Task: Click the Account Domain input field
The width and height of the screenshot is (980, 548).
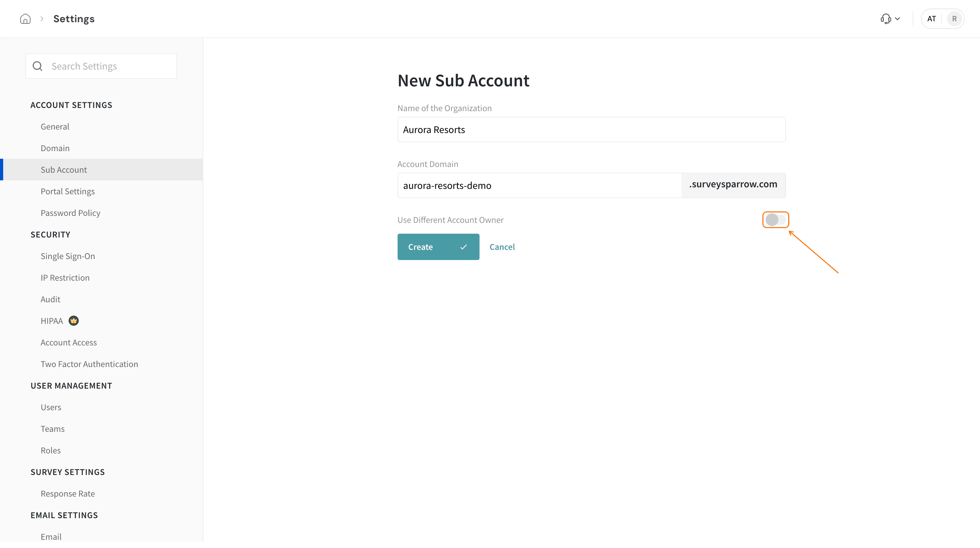Action: coord(540,186)
